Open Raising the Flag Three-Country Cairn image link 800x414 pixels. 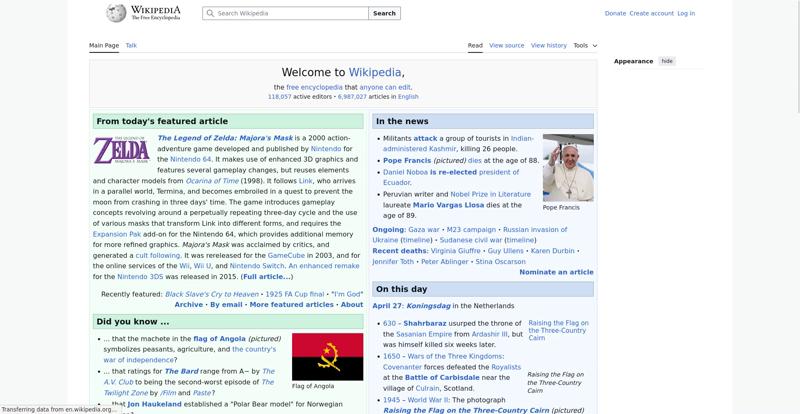pos(558,330)
